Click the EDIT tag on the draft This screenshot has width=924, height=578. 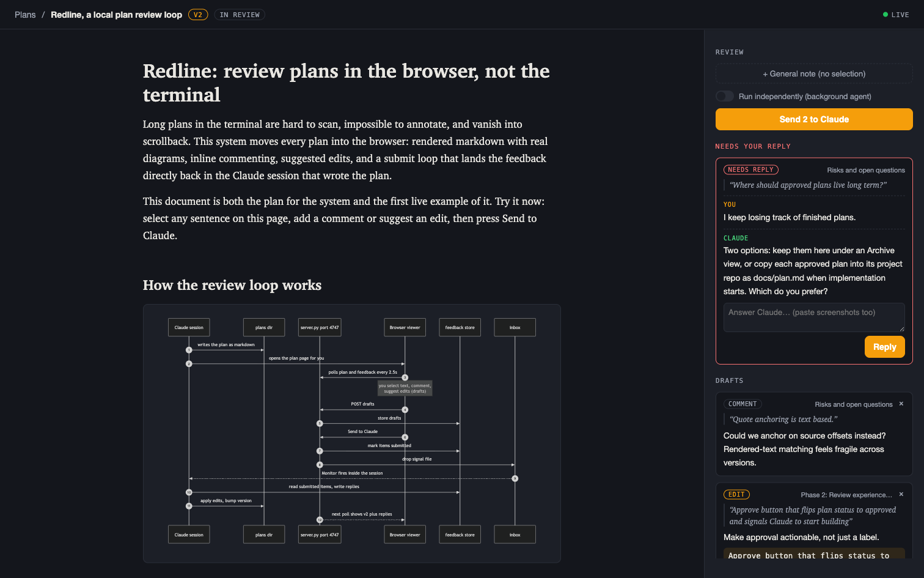click(x=736, y=494)
